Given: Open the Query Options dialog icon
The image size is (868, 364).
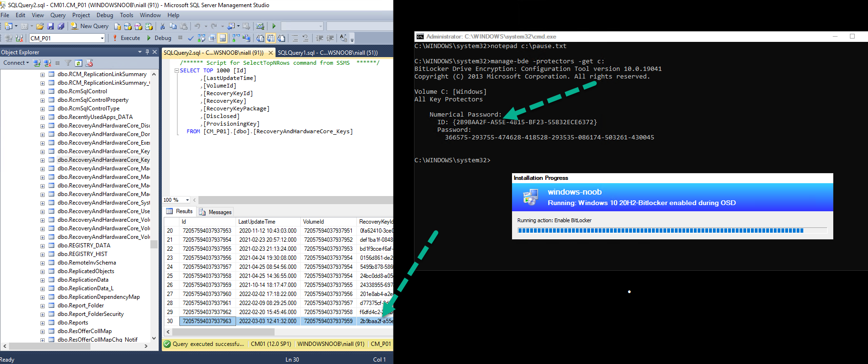Looking at the screenshot, I should click(x=212, y=38).
